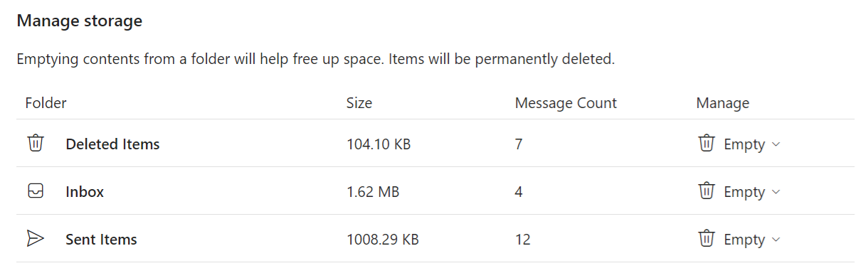Select the Deleted Items folder name
This screenshot has width=868, height=278.
112,144
